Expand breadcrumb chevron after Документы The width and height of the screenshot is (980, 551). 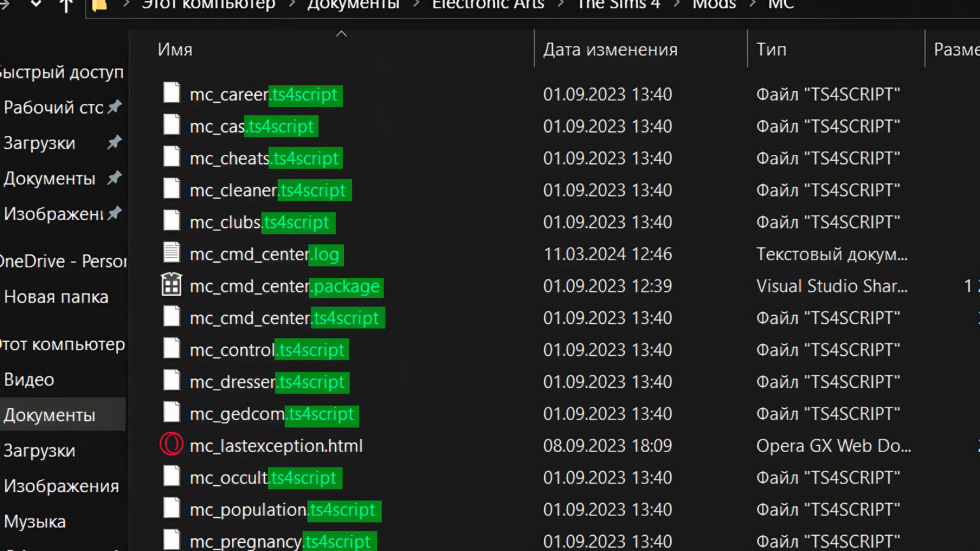coord(416,5)
